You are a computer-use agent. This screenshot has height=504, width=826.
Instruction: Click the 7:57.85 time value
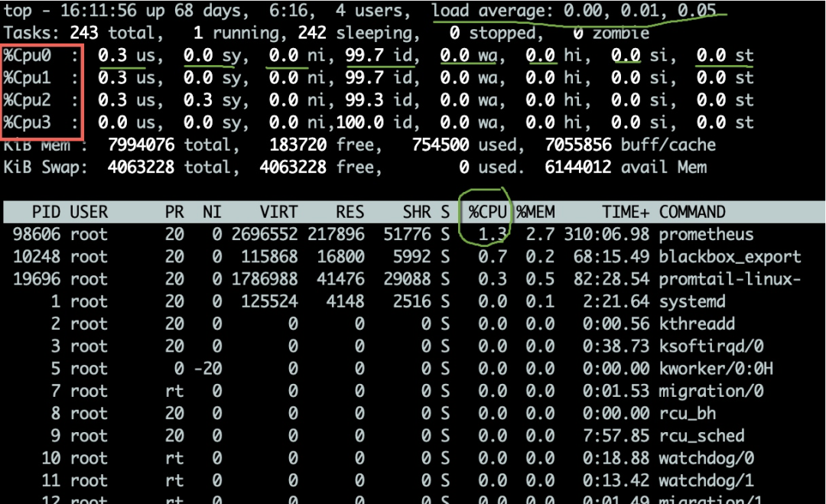click(616, 436)
